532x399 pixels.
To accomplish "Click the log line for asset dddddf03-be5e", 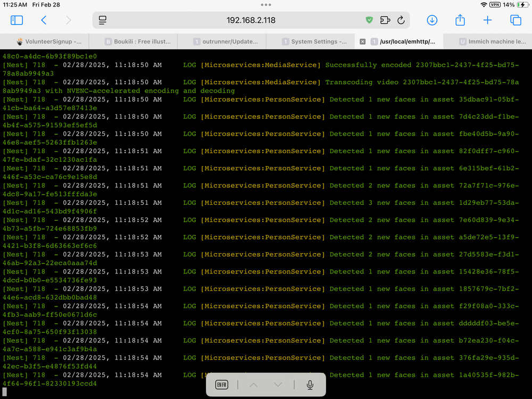I will (261, 328).
